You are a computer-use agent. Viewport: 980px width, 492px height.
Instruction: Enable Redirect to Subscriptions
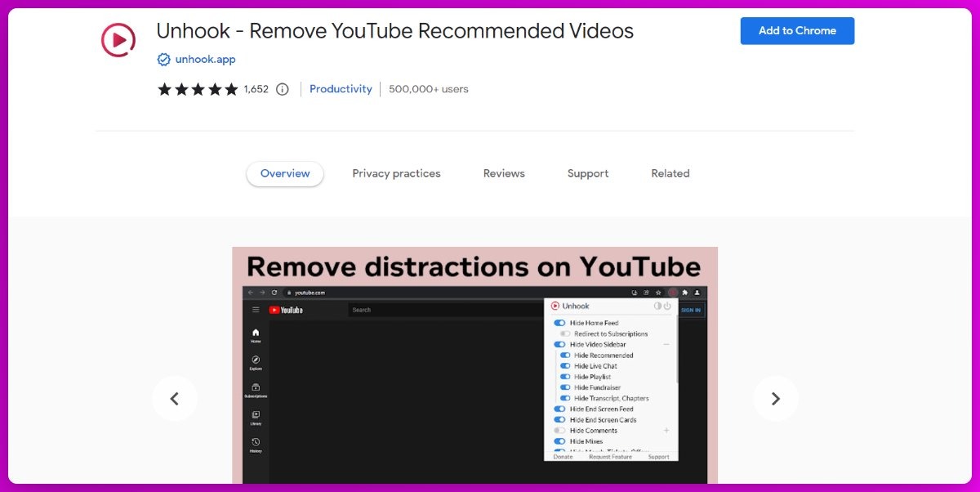tap(565, 333)
